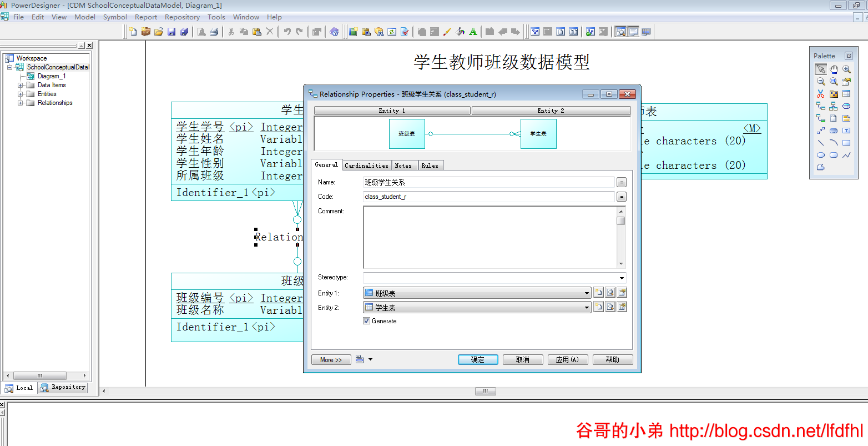
Task: Switch to the Cardinalities tab
Action: click(x=366, y=165)
